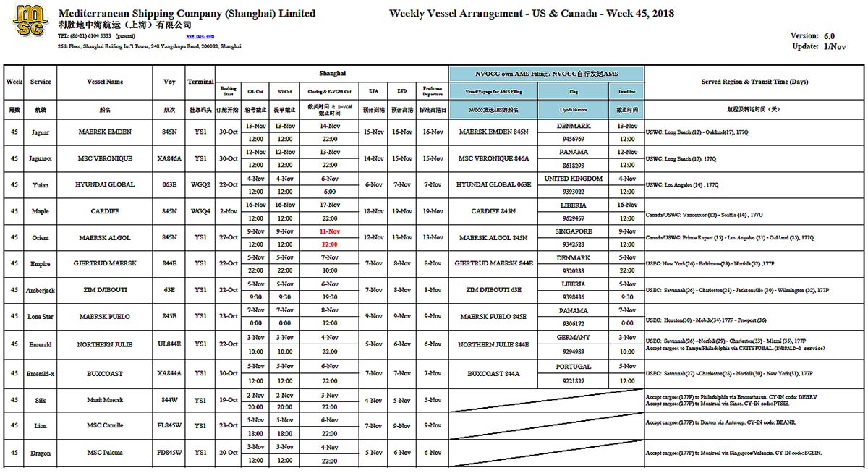868x473 pixels.
Task: Click the WGQ2 terminal cell
Action: (200, 184)
